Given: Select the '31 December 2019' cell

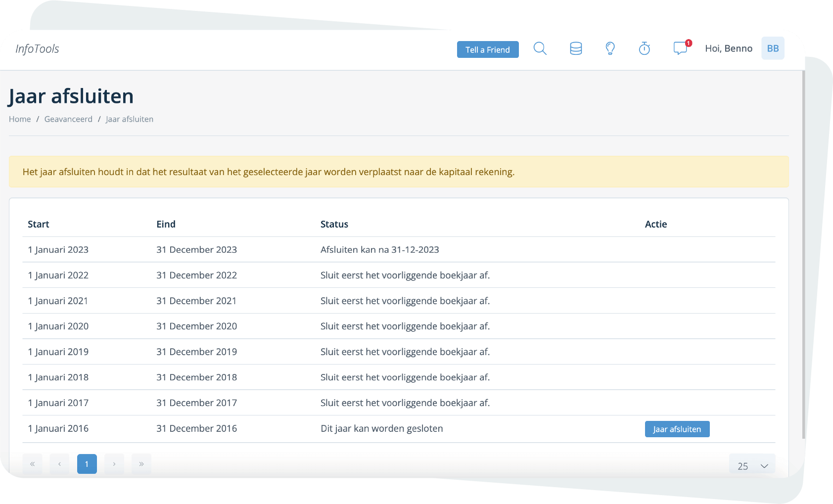Looking at the screenshot, I should tap(197, 352).
